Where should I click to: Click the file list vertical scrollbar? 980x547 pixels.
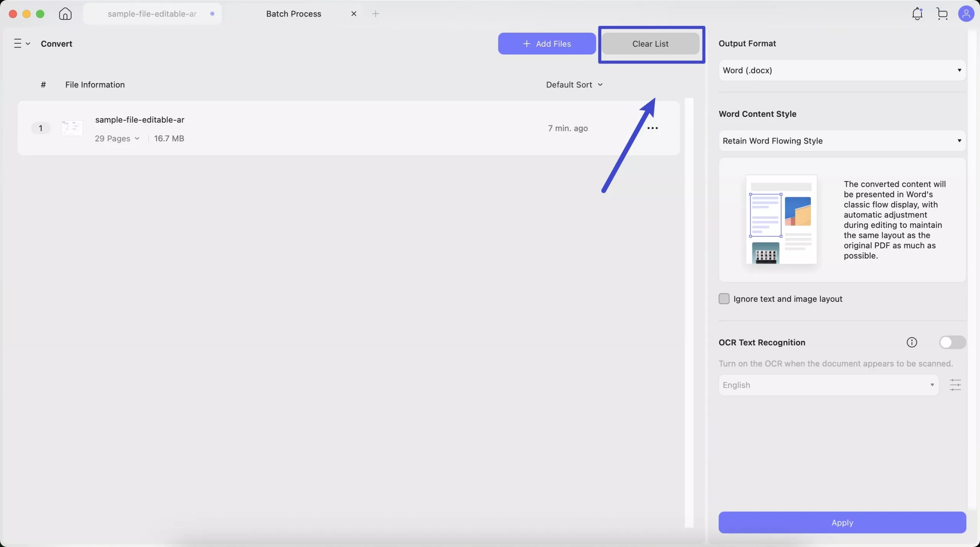tap(689, 313)
